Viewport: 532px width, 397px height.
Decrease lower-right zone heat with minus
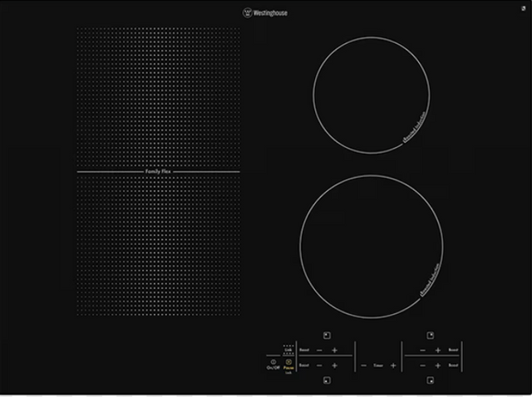pyautogui.click(x=422, y=365)
